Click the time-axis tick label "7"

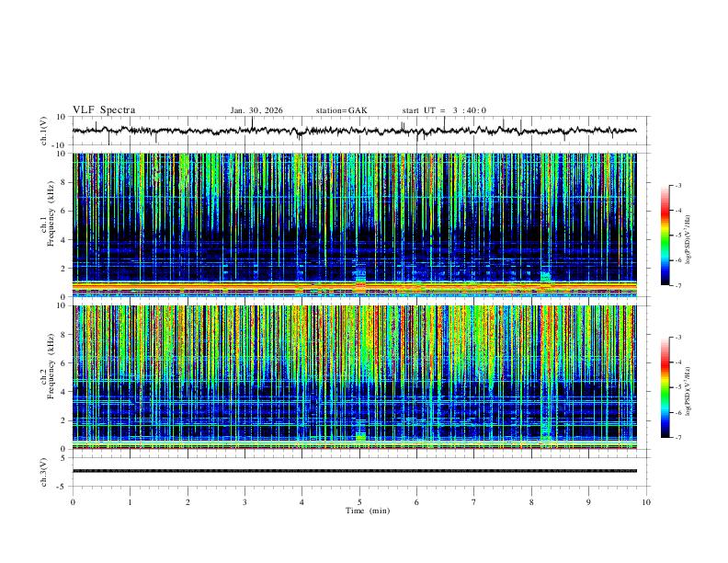pos(474,502)
